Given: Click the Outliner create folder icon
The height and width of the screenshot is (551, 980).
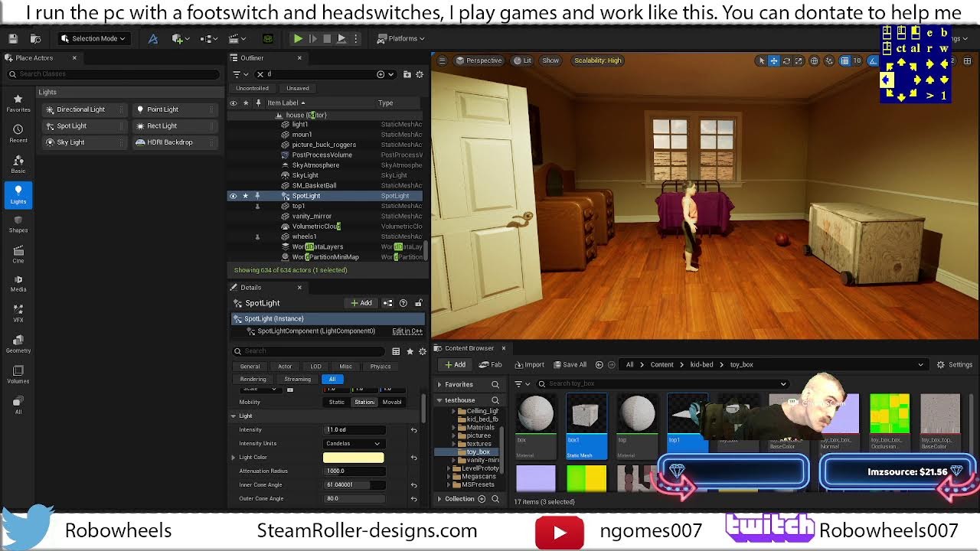Looking at the screenshot, I should [x=407, y=74].
